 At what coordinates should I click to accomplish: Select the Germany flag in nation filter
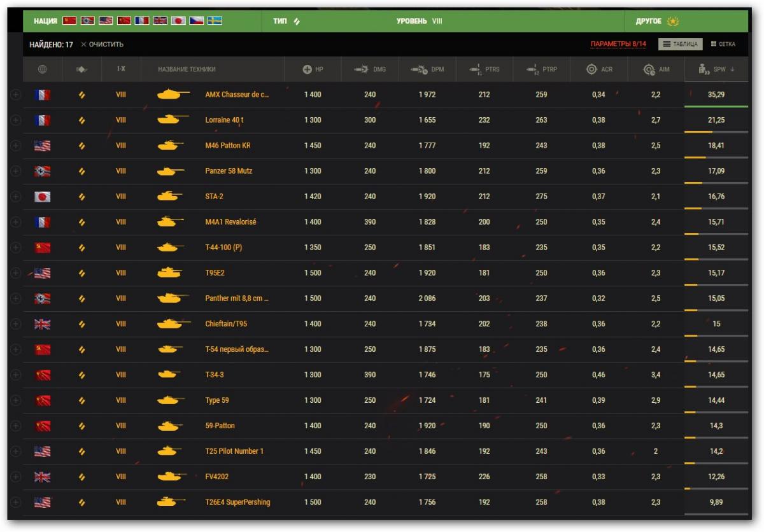coord(88,21)
